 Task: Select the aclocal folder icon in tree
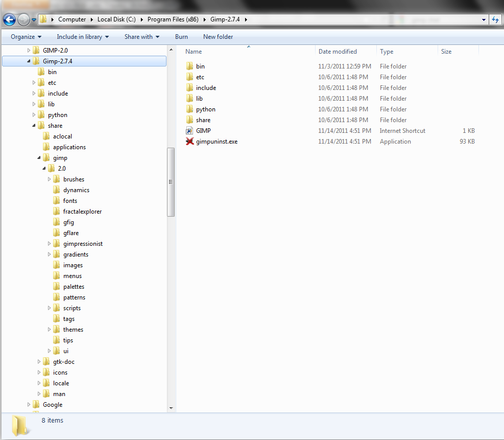click(x=46, y=136)
